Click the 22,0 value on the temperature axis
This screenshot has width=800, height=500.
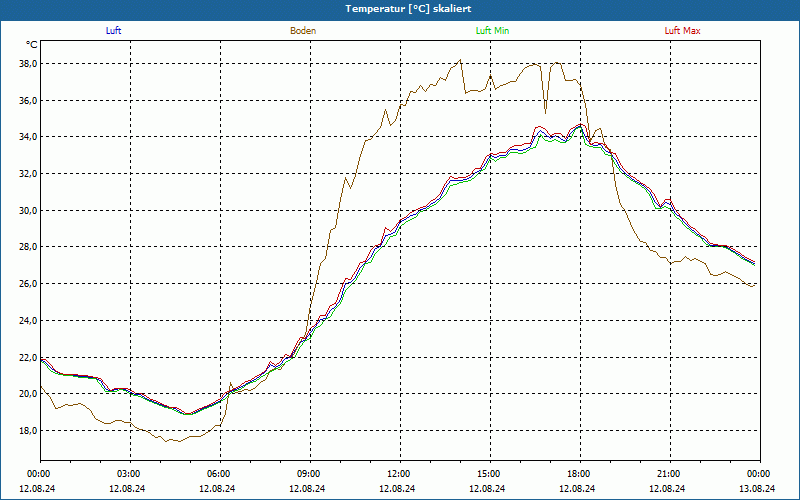coord(28,357)
